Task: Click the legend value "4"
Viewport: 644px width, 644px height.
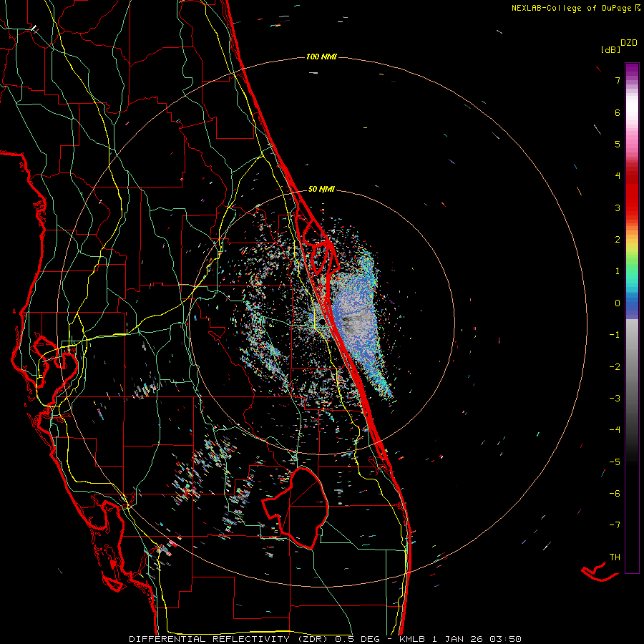Action: [618, 176]
